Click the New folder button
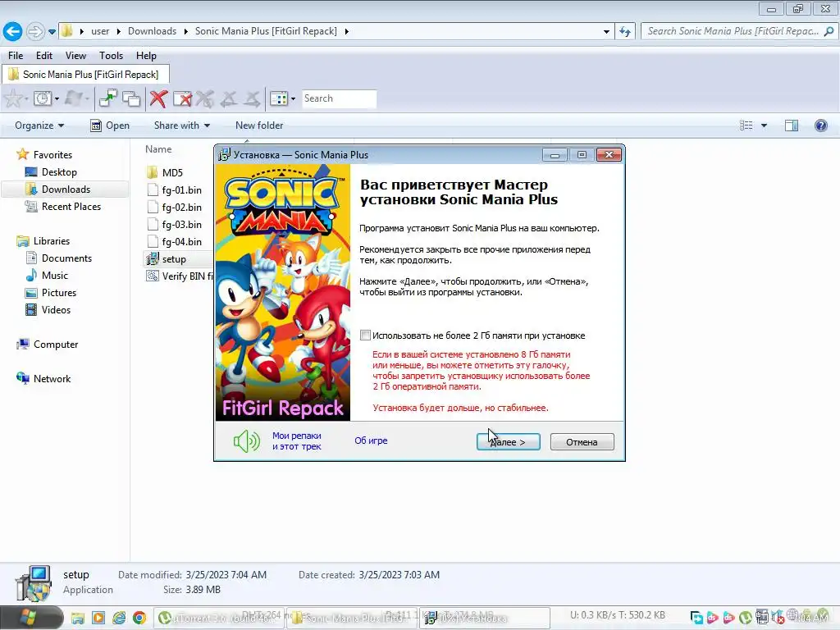The height and width of the screenshot is (630, 840). coord(259,126)
